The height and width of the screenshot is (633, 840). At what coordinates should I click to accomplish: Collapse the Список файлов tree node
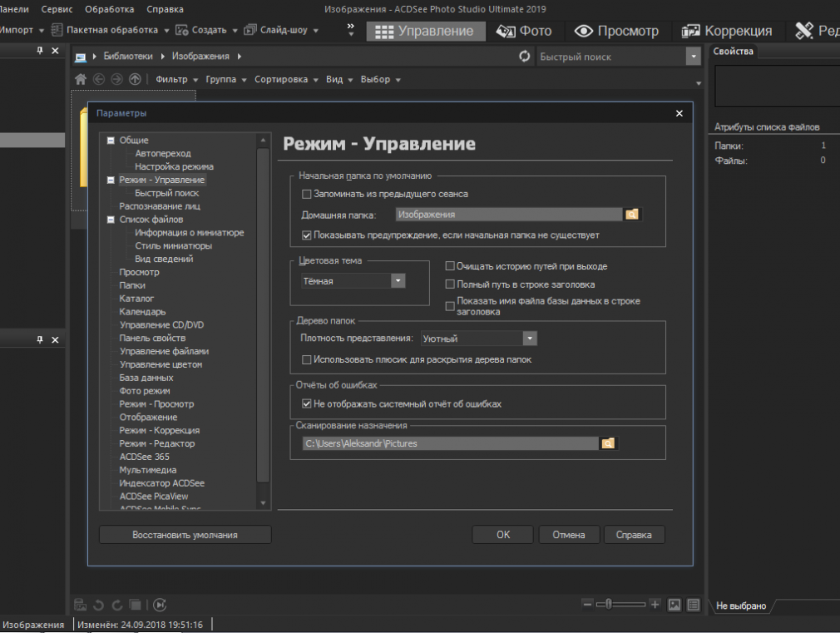coord(111,220)
